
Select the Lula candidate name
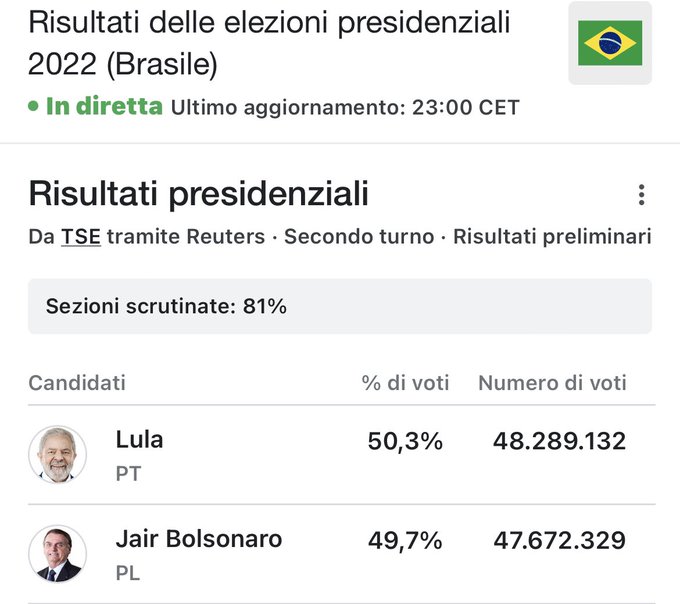[x=139, y=440]
